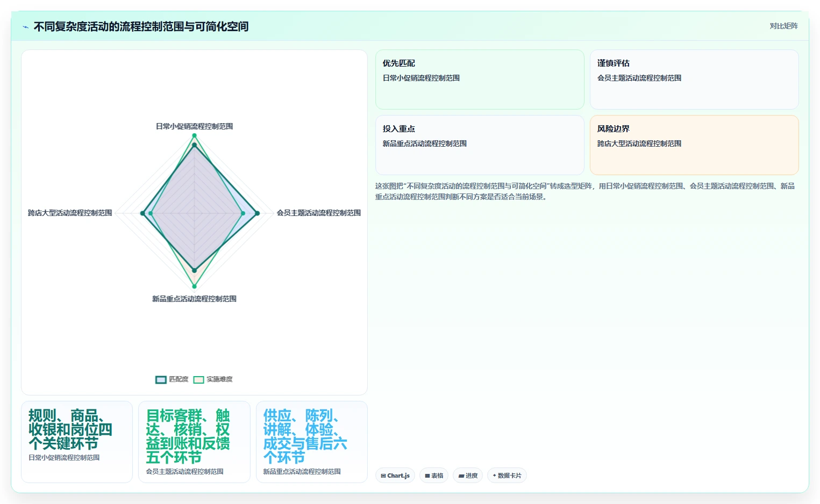Click the 对比矩阵 label in header
The height and width of the screenshot is (504, 820).
tap(783, 26)
